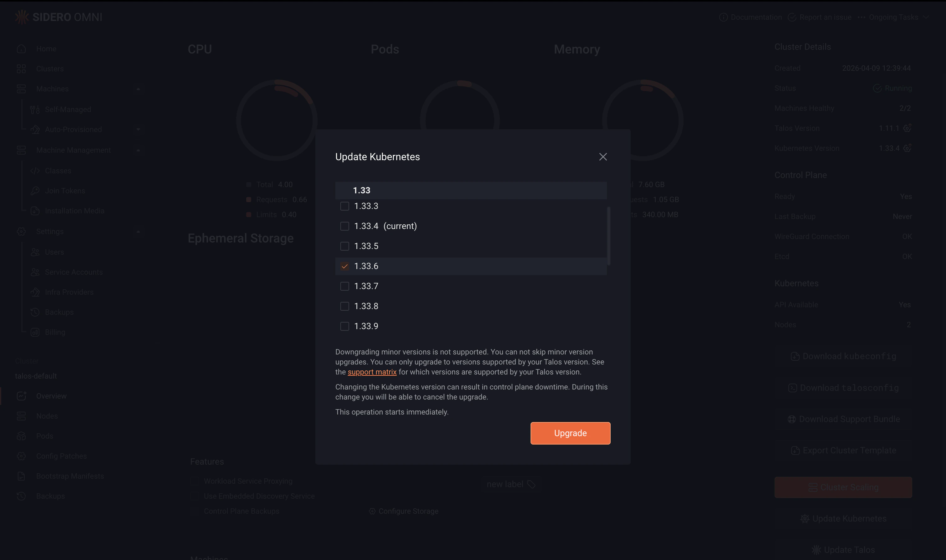This screenshot has width=946, height=560.
Task: Open Nodes for talos-default cluster
Action: (47, 416)
